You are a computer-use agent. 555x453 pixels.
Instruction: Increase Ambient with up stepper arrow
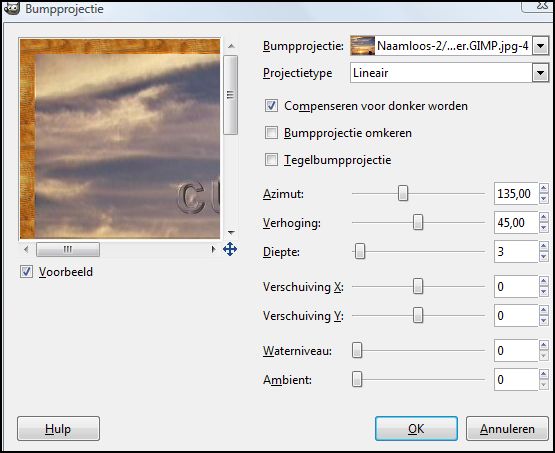click(x=544, y=374)
